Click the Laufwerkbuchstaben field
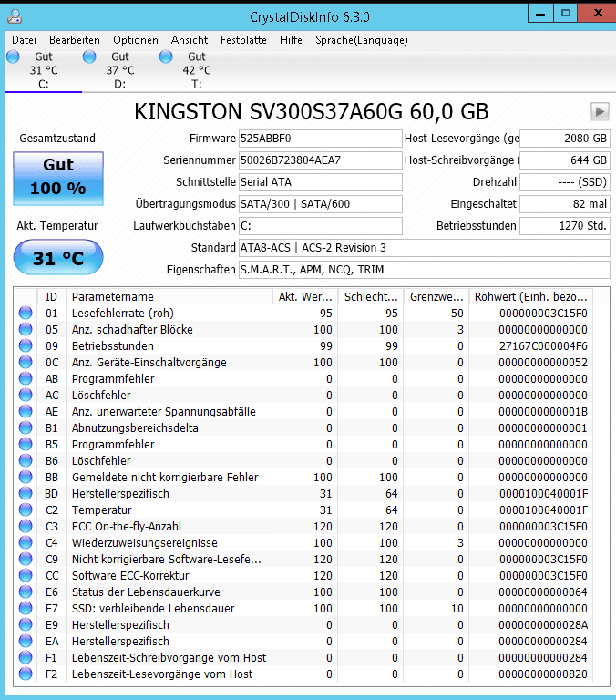Viewport: 616px width, 700px height. pyautogui.click(x=321, y=226)
